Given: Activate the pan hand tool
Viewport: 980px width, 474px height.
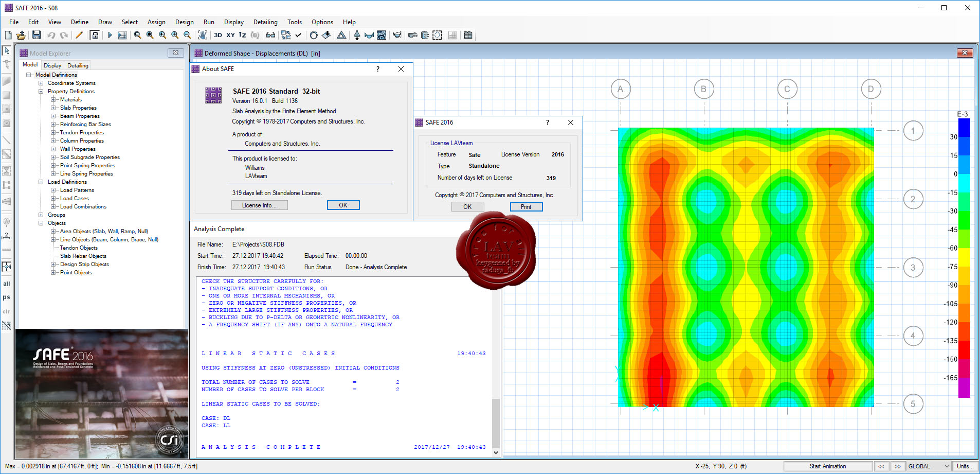Looking at the screenshot, I should coord(203,35).
